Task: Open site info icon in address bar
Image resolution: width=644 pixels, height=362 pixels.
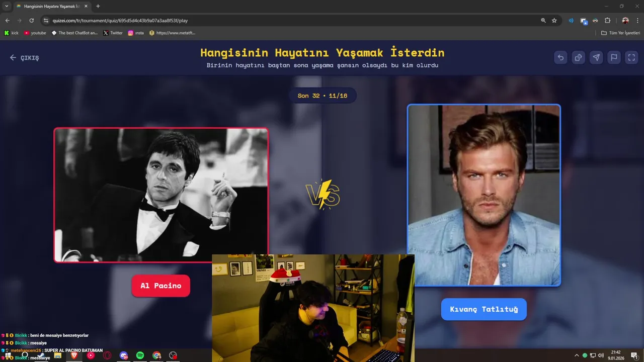Action: click(46, 21)
